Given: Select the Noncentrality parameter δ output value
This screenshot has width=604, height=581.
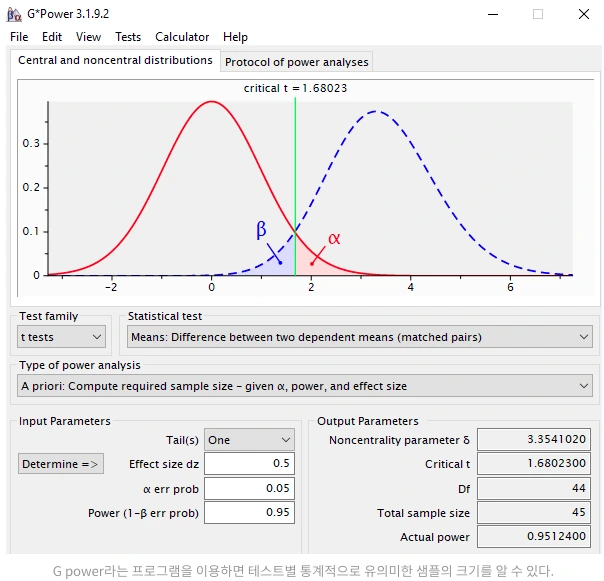Looking at the screenshot, I should 534,440.
